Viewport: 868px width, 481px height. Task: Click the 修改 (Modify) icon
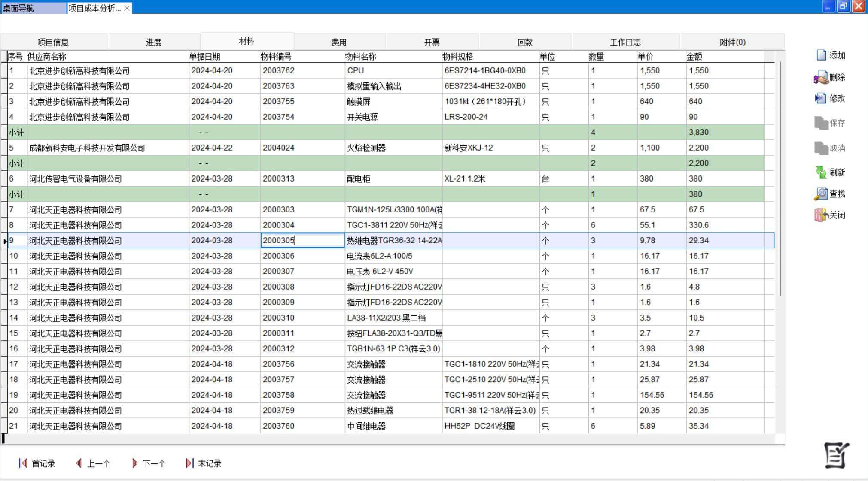tap(821, 99)
